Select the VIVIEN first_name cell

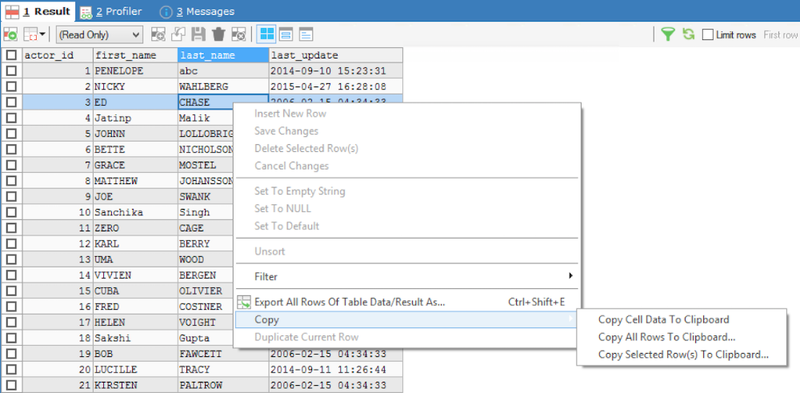135,275
